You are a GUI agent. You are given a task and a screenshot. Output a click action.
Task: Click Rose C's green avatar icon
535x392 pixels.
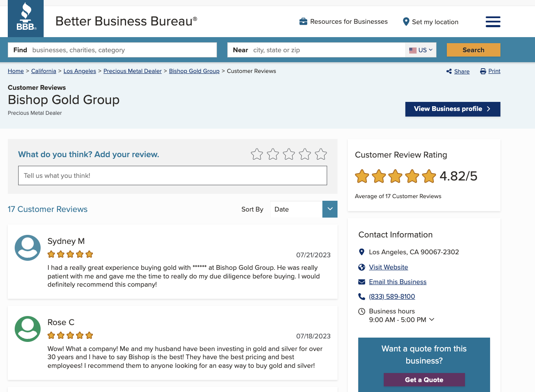tap(28, 329)
